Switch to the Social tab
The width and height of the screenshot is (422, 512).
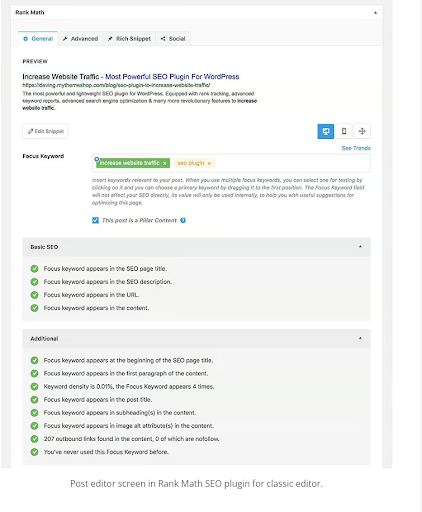[x=173, y=39]
